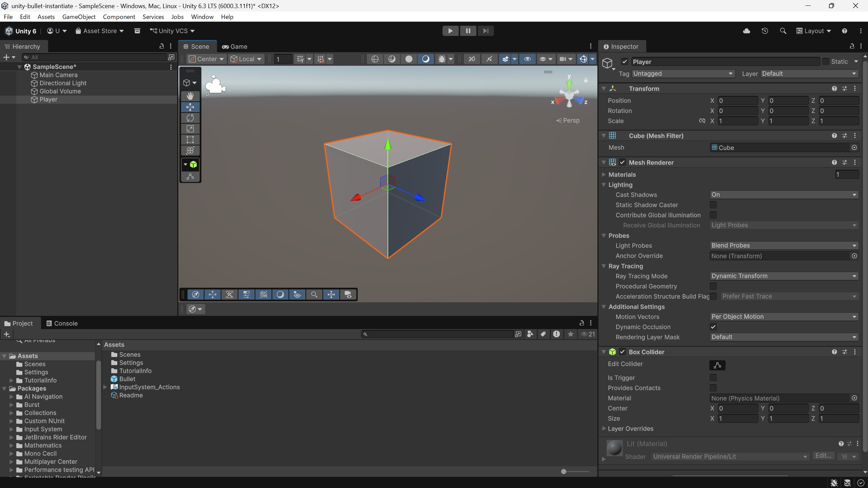The image size is (868, 488).
Task: Toggle the Is Trigger checkbox
Action: point(713,378)
